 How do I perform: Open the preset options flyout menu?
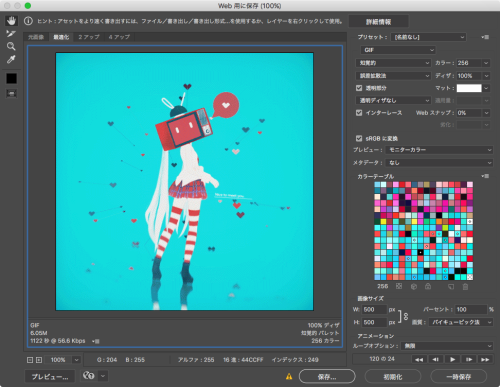coord(485,37)
